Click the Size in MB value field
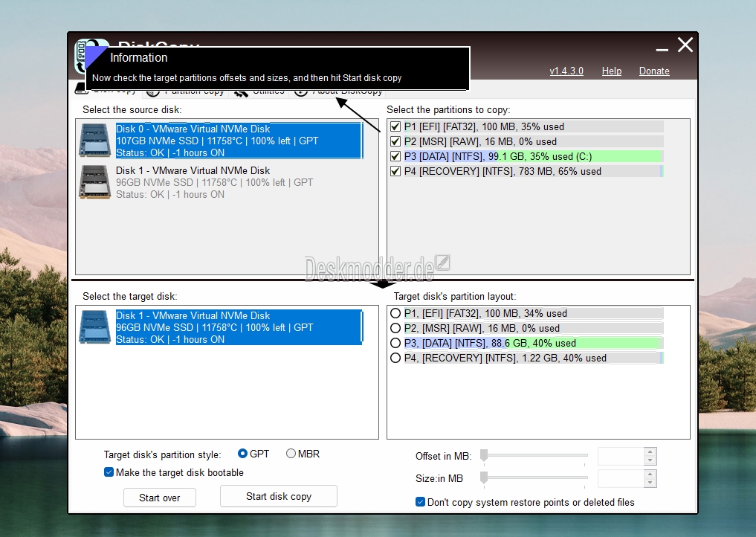This screenshot has width=756, height=537. click(621, 479)
